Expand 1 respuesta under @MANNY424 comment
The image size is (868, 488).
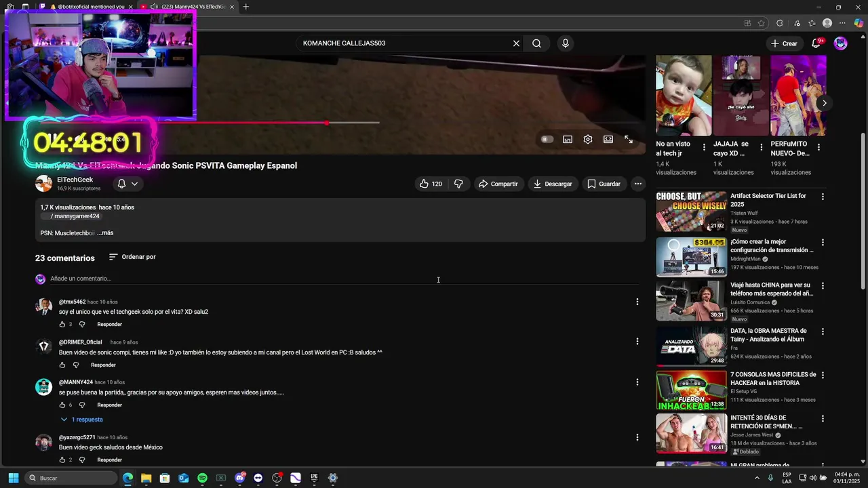coord(81,420)
